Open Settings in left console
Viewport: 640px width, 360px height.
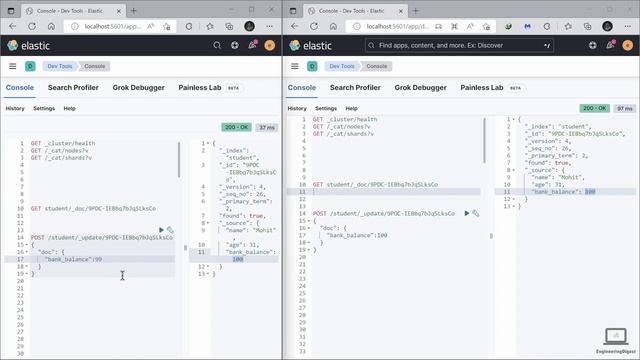[x=44, y=109]
